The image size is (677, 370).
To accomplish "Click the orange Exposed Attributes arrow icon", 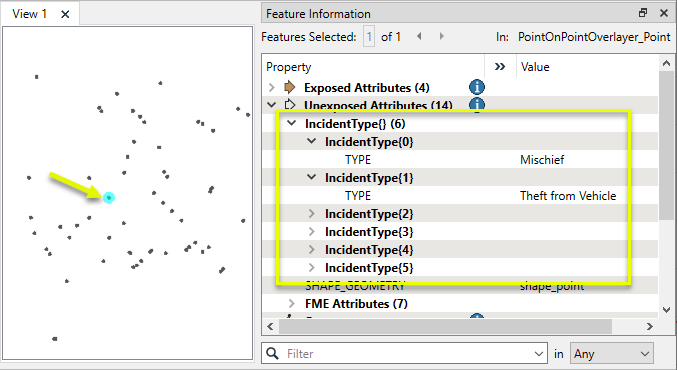I will [x=290, y=87].
